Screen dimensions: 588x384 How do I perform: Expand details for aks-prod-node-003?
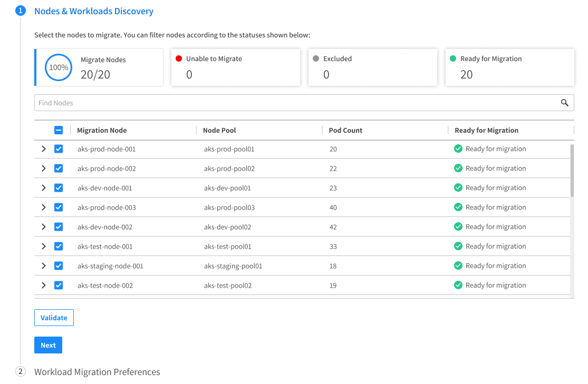coord(44,208)
